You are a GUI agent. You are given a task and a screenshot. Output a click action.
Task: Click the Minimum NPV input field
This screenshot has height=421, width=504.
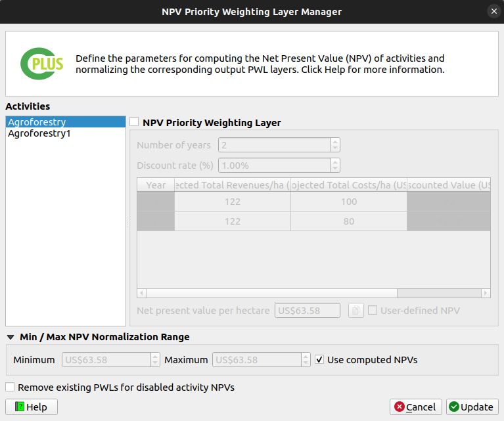click(x=106, y=360)
